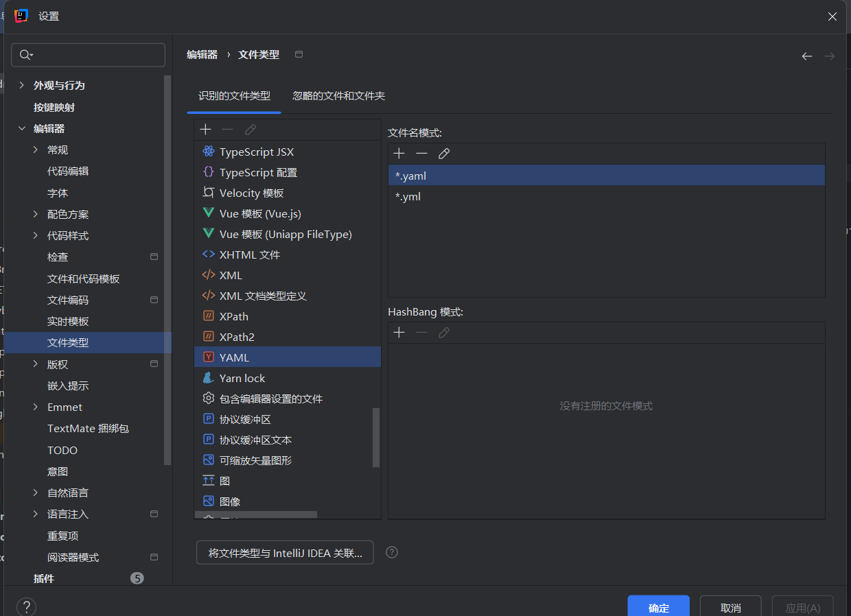Viewport: 851px width, 616px height.
Task: Select 实时模板 in the settings tree
Action: [x=68, y=321]
